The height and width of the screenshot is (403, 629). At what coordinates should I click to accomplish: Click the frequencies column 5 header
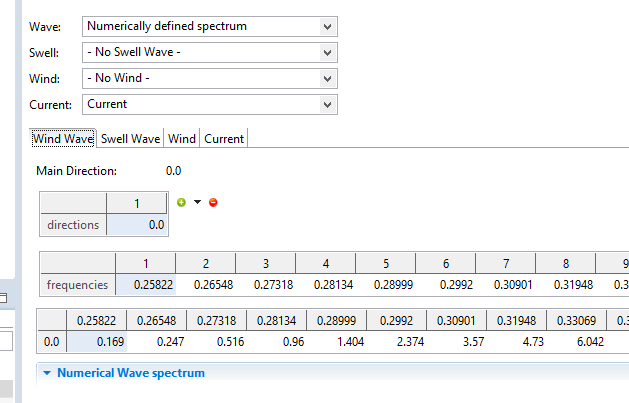click(386, 263)
